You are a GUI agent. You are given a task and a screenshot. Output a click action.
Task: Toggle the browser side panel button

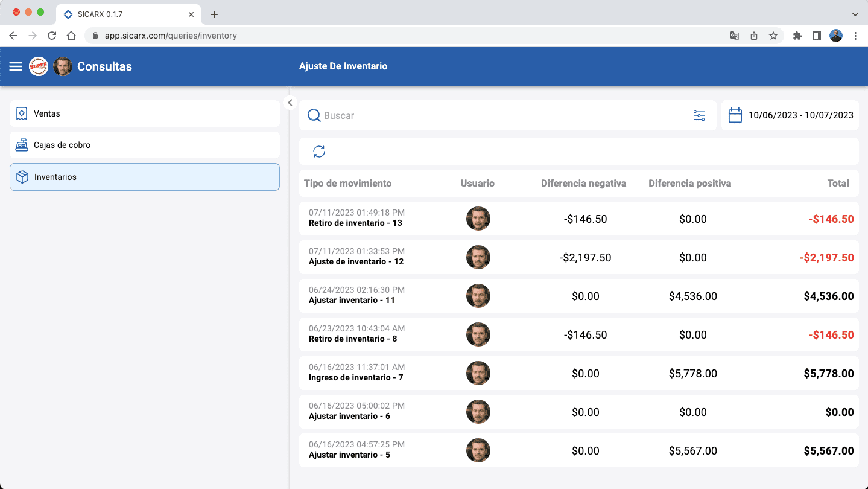pyautogui.click(x=816, y=36)
